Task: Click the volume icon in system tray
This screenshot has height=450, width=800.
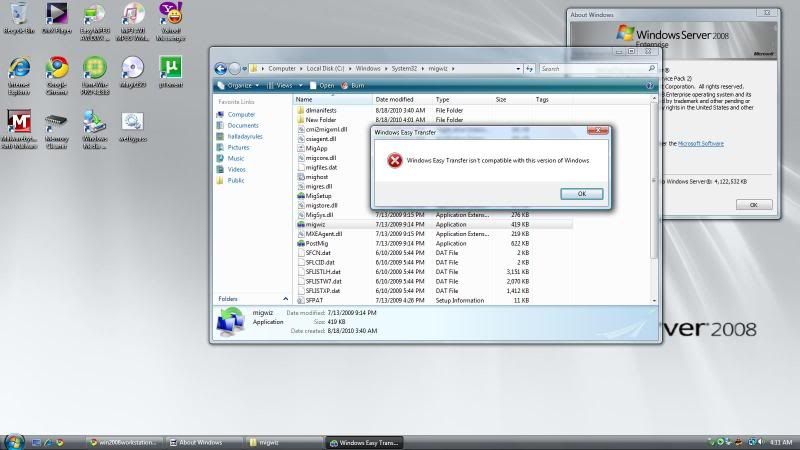Action: coord(761,442)
